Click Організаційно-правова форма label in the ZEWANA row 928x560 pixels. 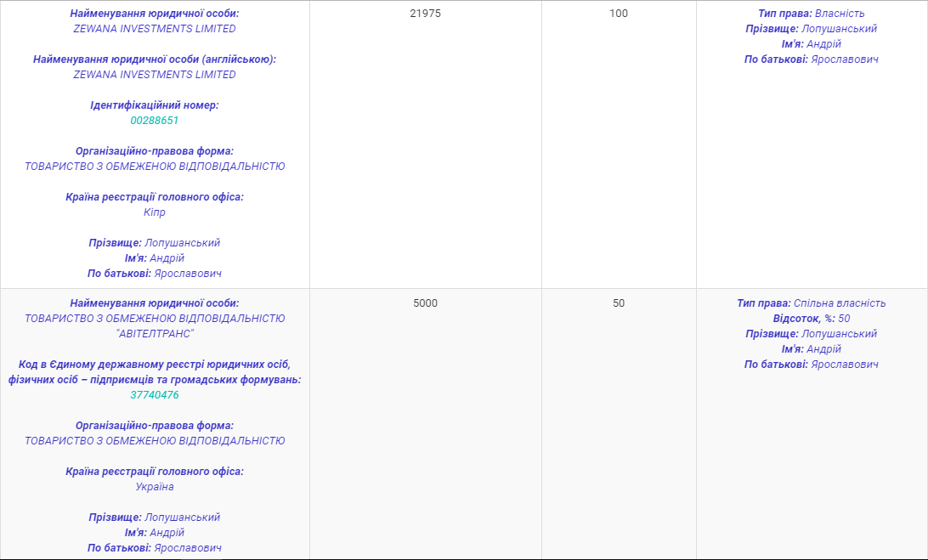154,151
